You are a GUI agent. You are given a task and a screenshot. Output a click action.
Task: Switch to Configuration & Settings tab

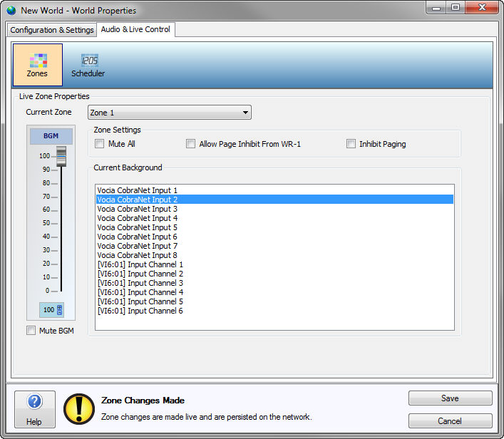tap(52, 30)
